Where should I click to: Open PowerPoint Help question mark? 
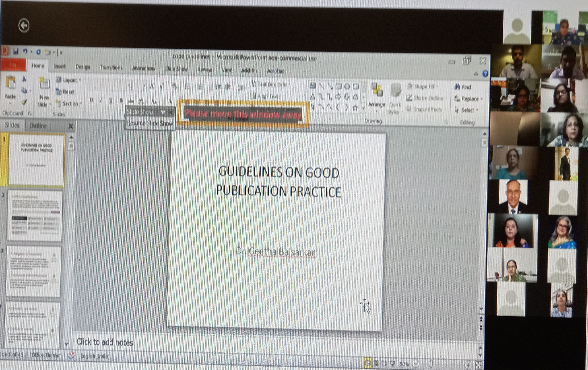(485, 74)
